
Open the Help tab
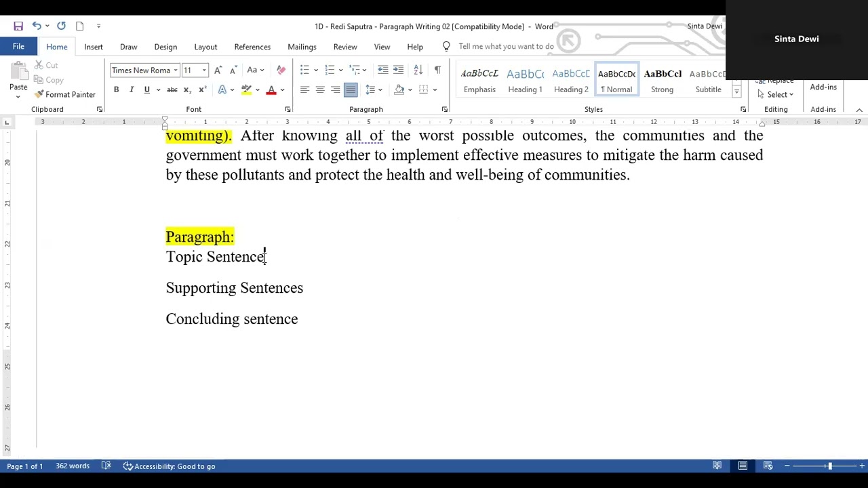(x=415, y=47)
